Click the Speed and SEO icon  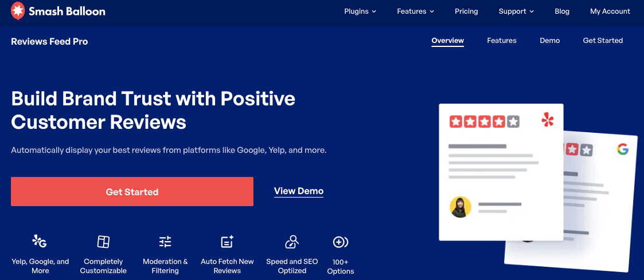[292, 242]
